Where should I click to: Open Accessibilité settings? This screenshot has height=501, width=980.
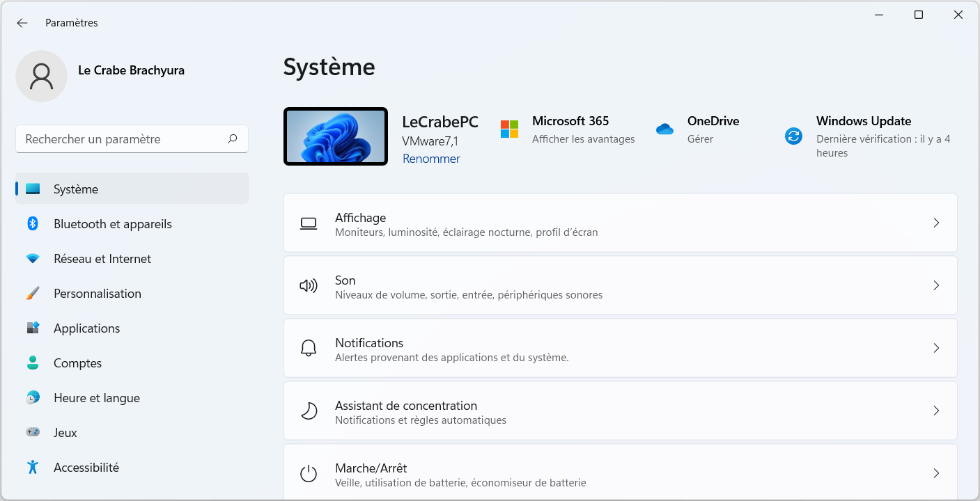(132, 467)
